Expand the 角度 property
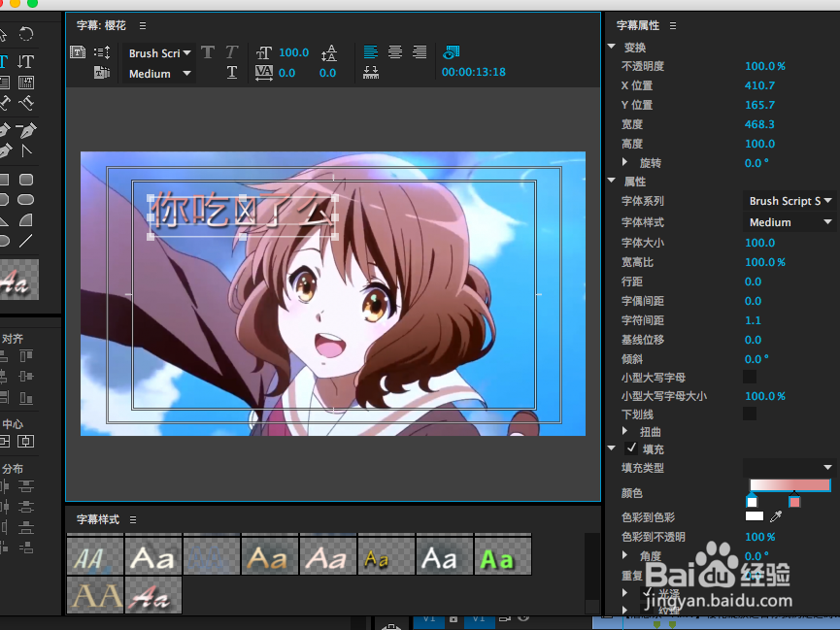 coord(624,555)
